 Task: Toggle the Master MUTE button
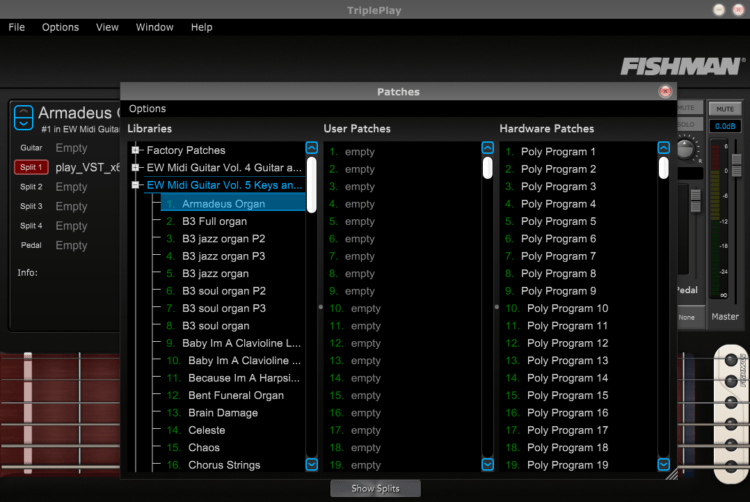tap(725, 109)
